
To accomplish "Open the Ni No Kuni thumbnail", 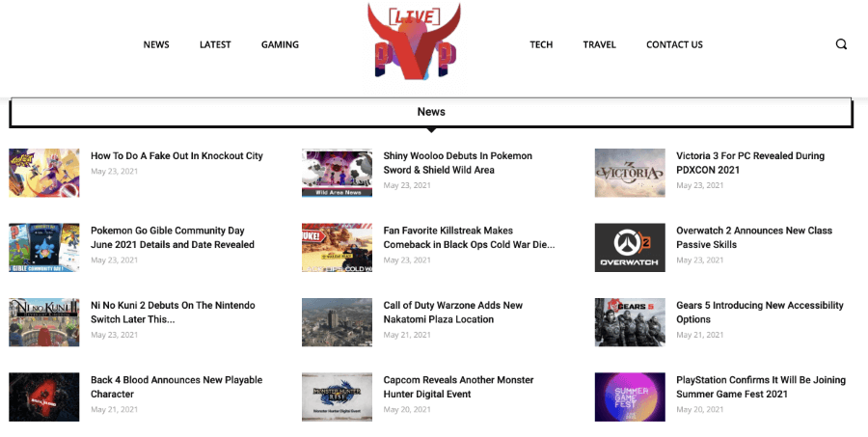I will coord(44,322).
